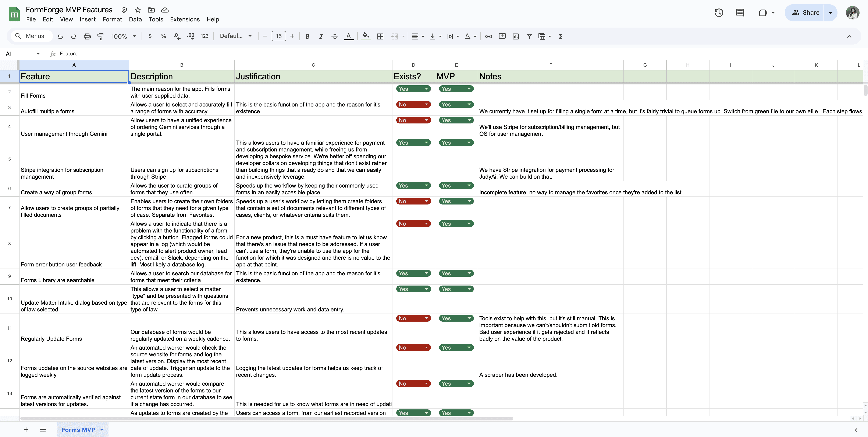
Task: Expand the font family Default dropdown
Action: pos(236,36)
